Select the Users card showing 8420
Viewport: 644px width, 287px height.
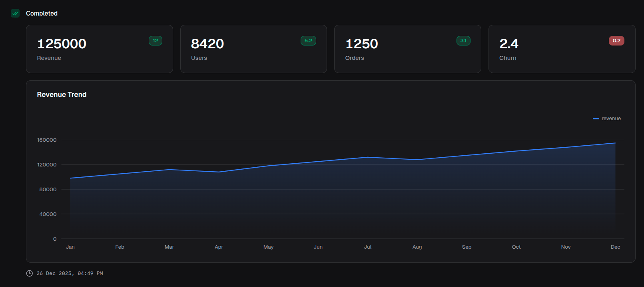[253, 49]
